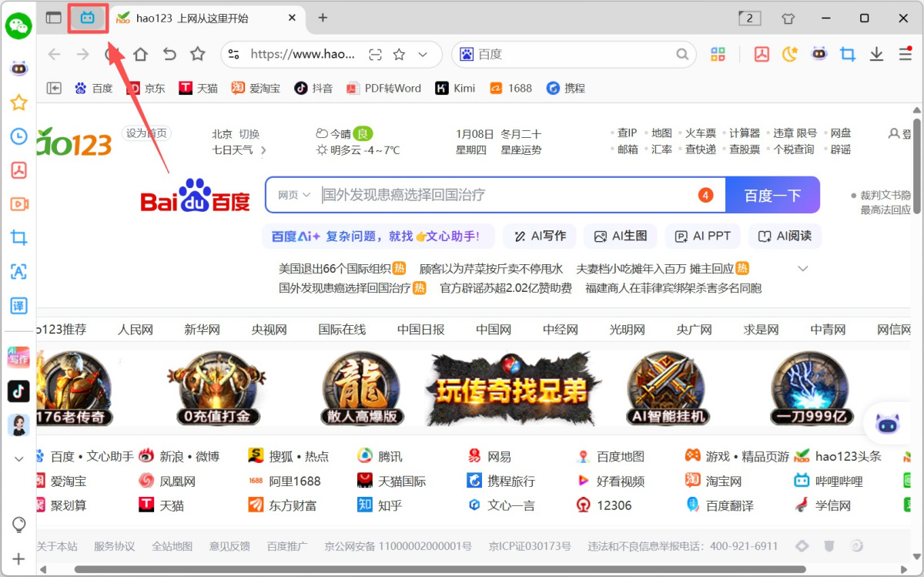This screenshot has width=924, height=577.
Task: Open the pinned Bilibili tab icon
Action: 87,17
